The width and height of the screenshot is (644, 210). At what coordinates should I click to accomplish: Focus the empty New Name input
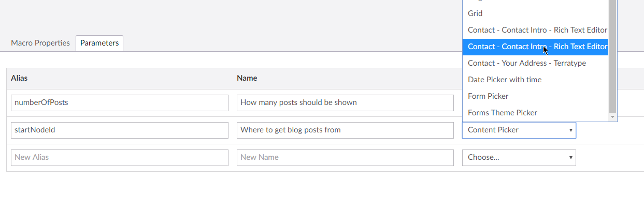click(x=345, y=157)
